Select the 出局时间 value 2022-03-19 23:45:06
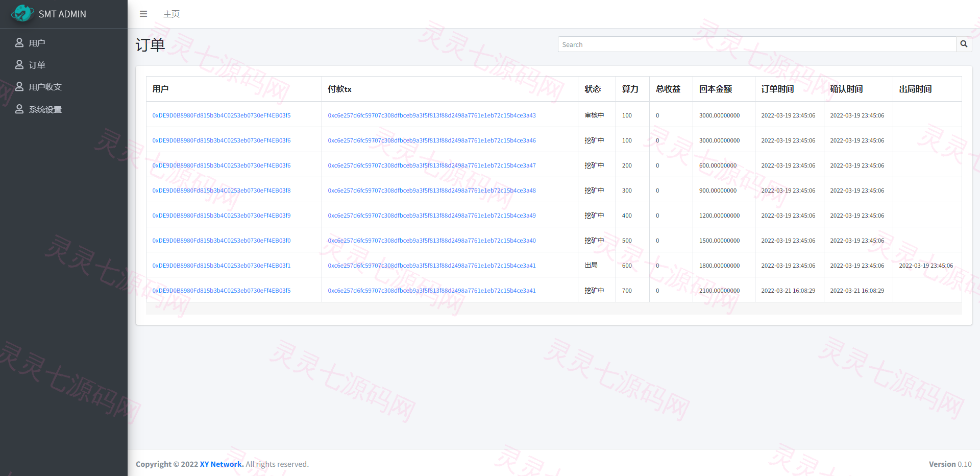 point(926,266)
